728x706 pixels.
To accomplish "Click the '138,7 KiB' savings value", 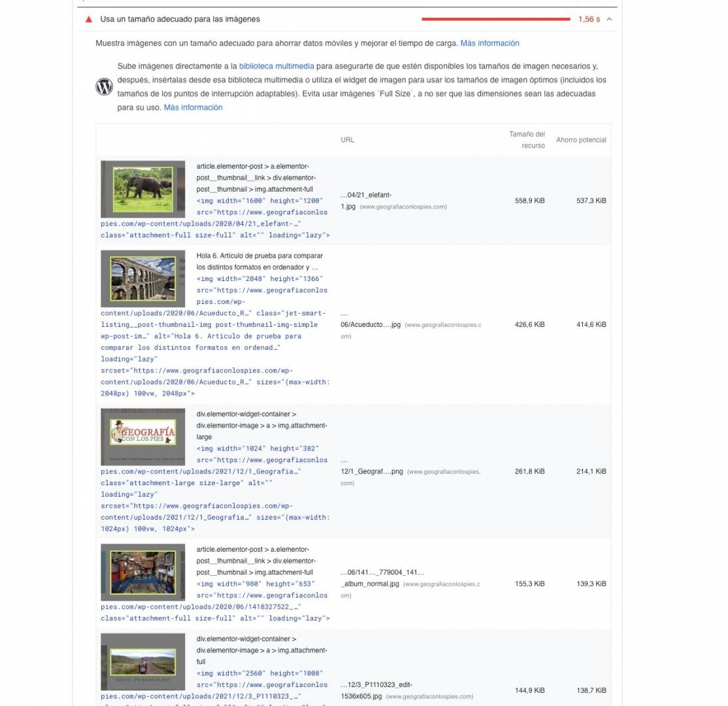I will (591, 691).
